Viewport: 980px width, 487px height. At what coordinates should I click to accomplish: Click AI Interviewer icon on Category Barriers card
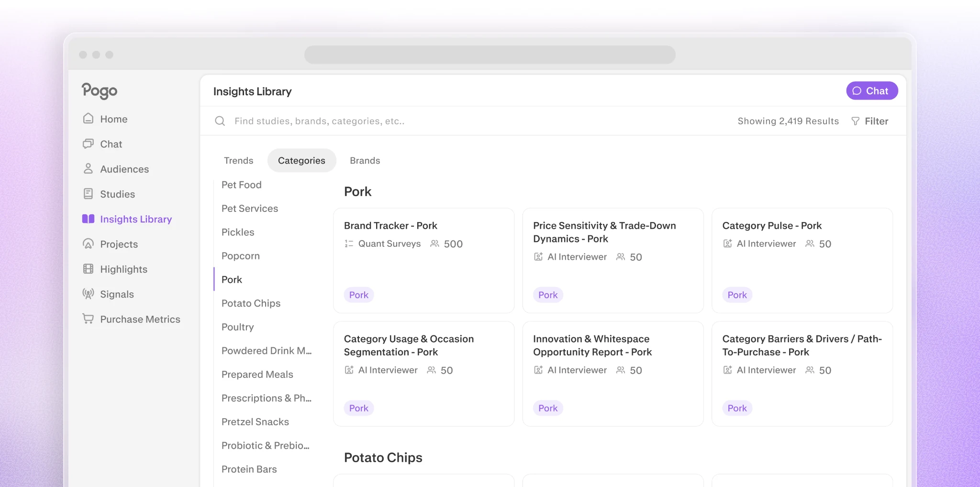[x=727, y=370]
